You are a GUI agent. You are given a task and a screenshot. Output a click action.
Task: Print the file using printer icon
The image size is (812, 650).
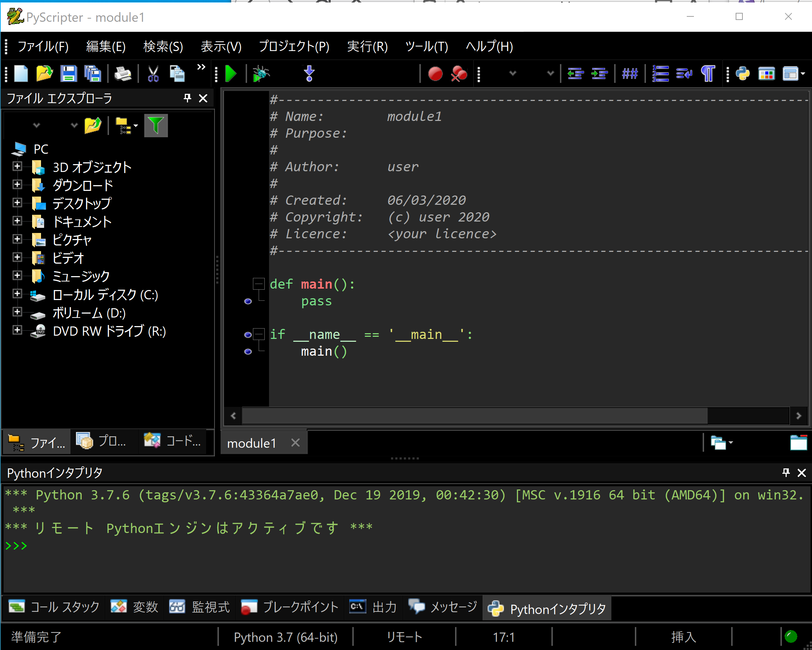click(122, 73)
